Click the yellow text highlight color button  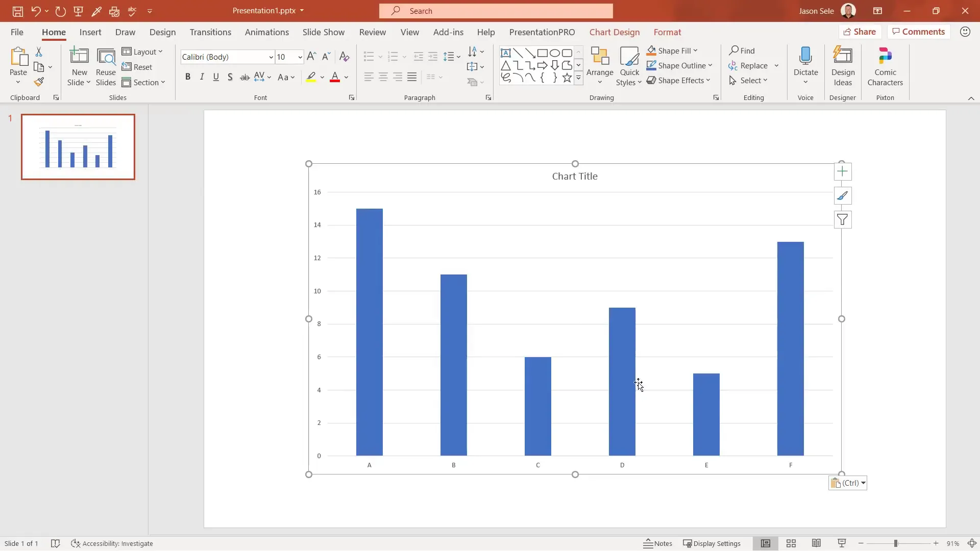[311, 77]
